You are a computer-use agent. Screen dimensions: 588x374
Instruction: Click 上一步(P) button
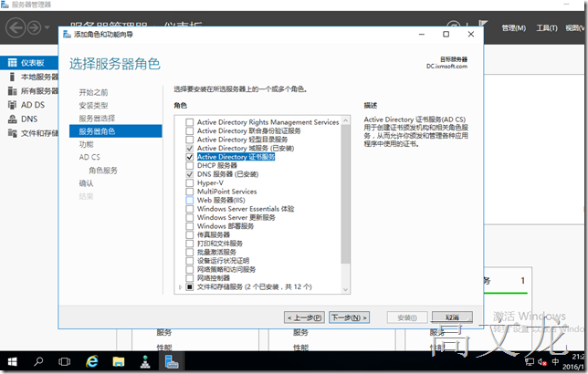click(x=305, y=317)
